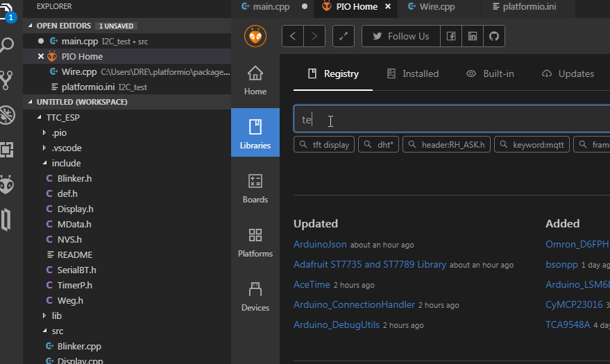Open the Extensions activity bar icon

7,150
